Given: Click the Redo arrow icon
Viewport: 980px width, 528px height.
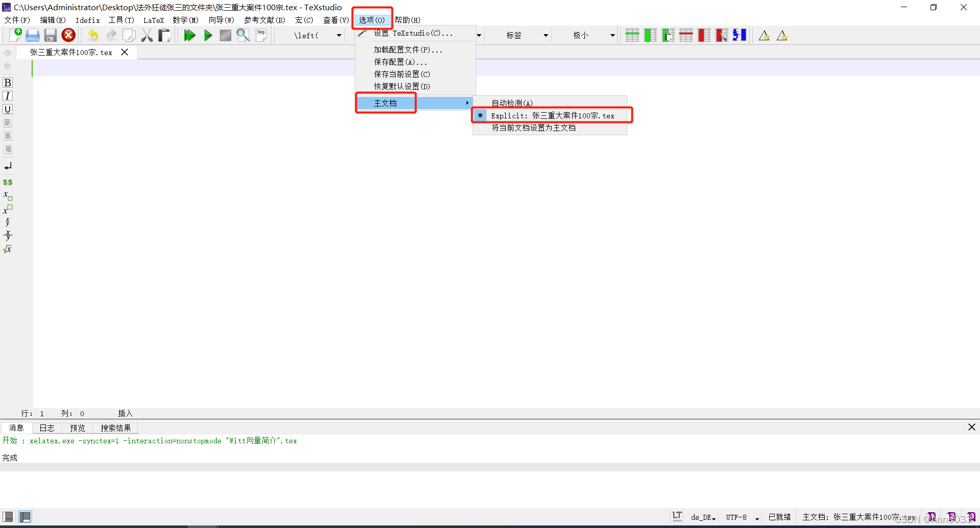Looking at the screenshot, I should 111,35.
